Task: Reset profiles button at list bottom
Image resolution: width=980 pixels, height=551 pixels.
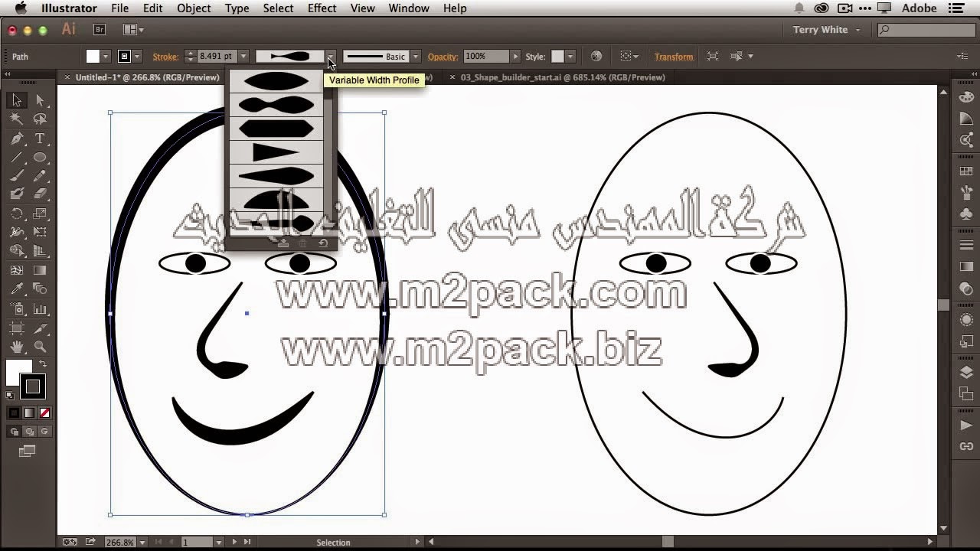Action: point(323,243)
